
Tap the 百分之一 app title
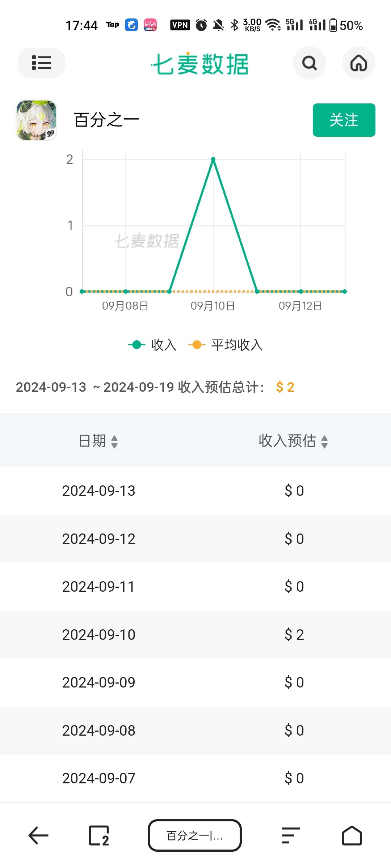[107, 120]
